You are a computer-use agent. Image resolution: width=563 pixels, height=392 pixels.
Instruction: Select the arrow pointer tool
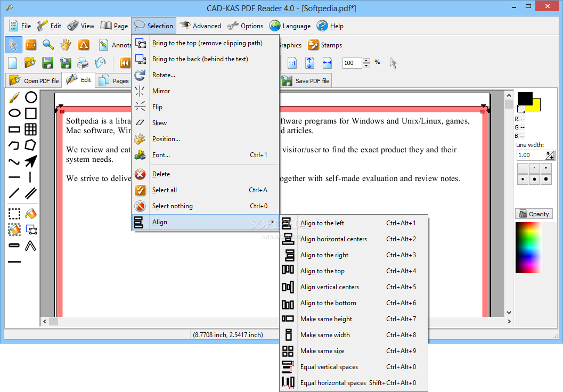[x=13, y=45]
